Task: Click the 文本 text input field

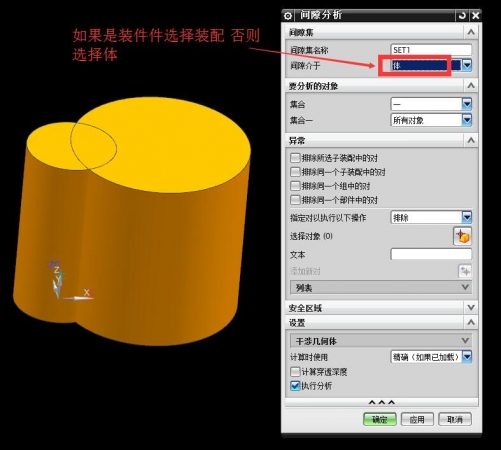Action: [431, 254]
